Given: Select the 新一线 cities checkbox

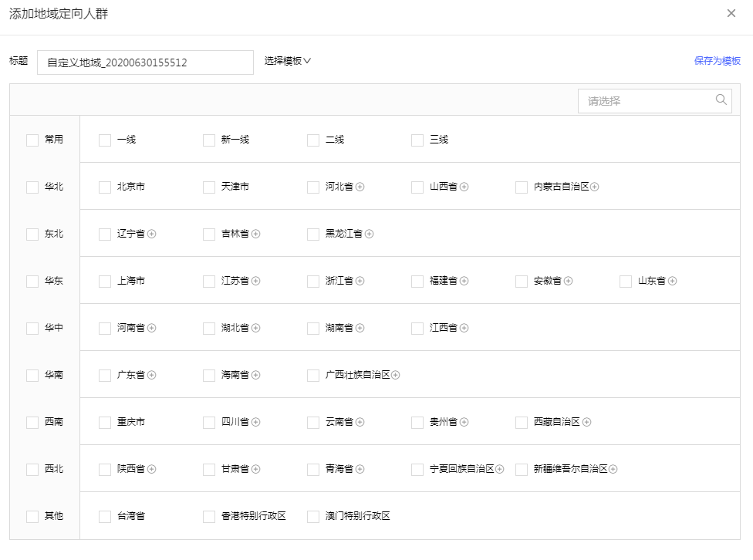Looking at the screenshot, I should pyautogui.click(x=209, y=140).
